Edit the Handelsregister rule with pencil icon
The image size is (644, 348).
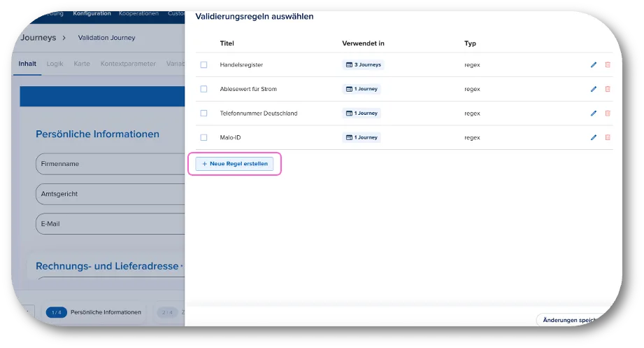coord(594,64)
